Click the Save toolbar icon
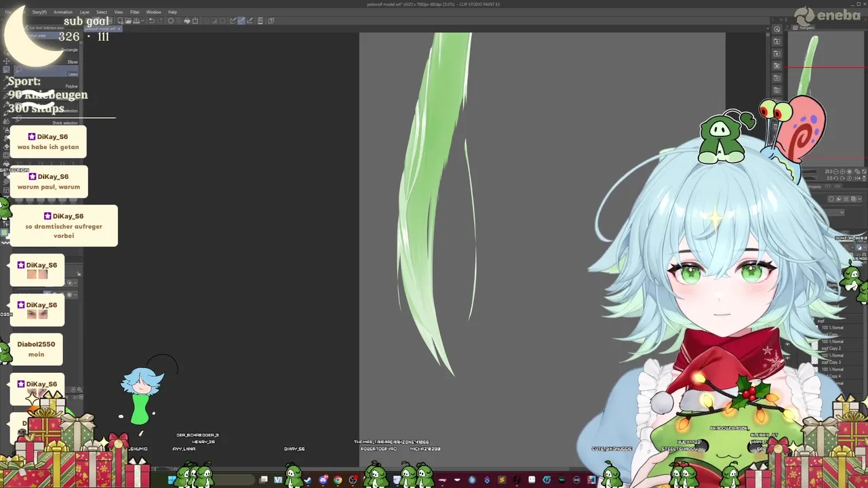Screen dimensions: 868x488 [136, 20]
